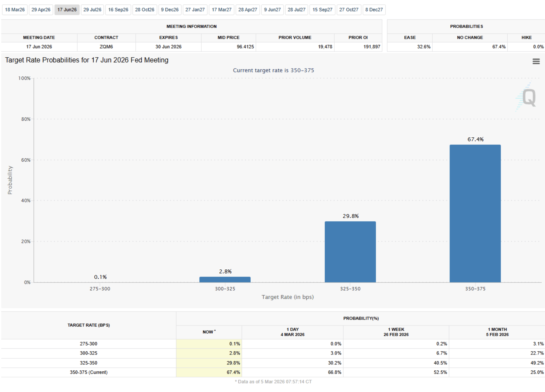This screenshot has width=545, height=392.
Task: Select the 18 Mar26 meeting tab
Action: (x=15, y=10)
